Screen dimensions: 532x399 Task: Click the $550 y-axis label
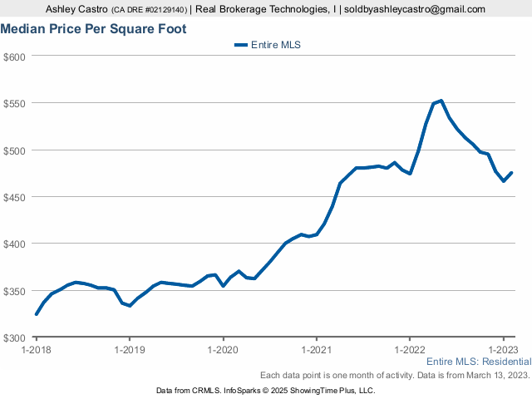coord(16,103)
